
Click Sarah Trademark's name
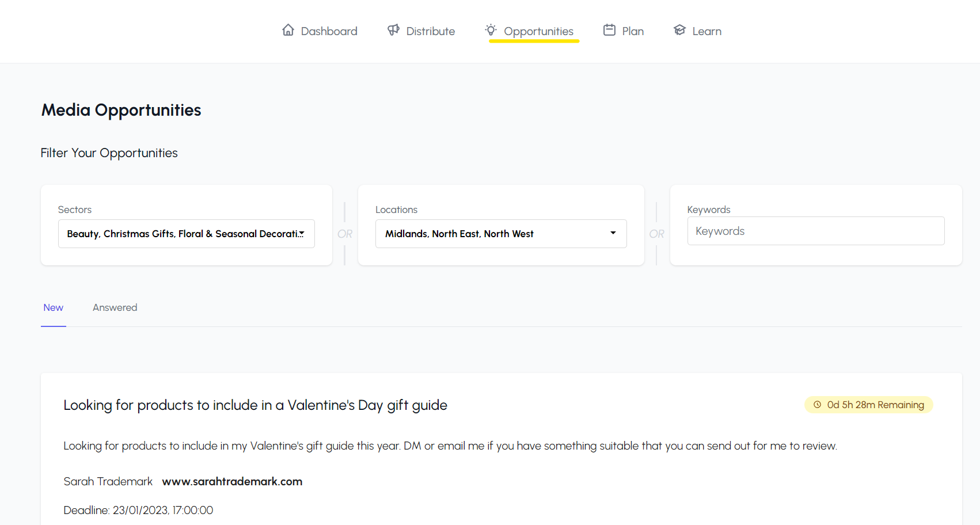click(108, 481)
